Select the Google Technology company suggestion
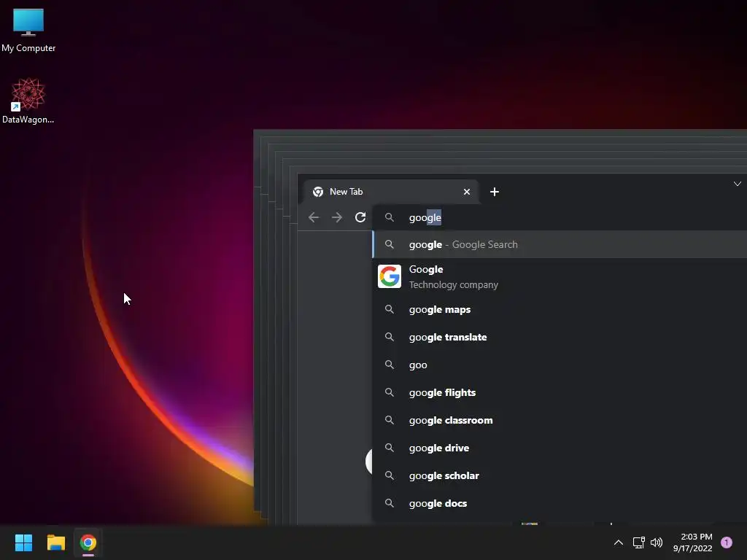This screenshot has width=747, height=560. (x=560, y=276)
